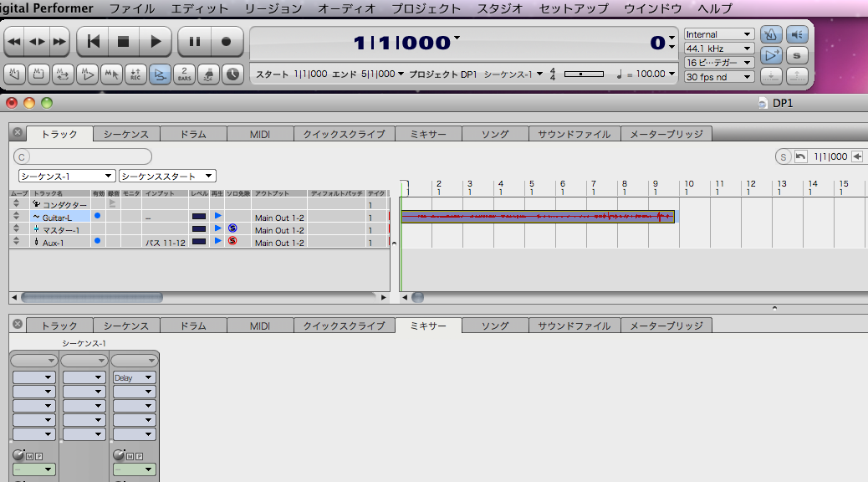The height and width of the screenshot is (482, 868).
Task: Toggle play enable for マスター-1 track
Action: click(x=218, y=228)
